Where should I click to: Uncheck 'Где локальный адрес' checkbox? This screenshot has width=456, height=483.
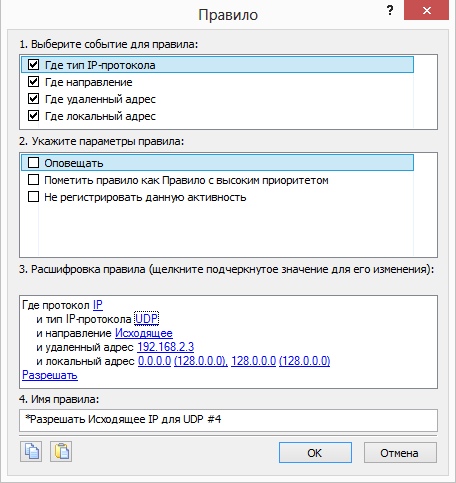(33, 116)
